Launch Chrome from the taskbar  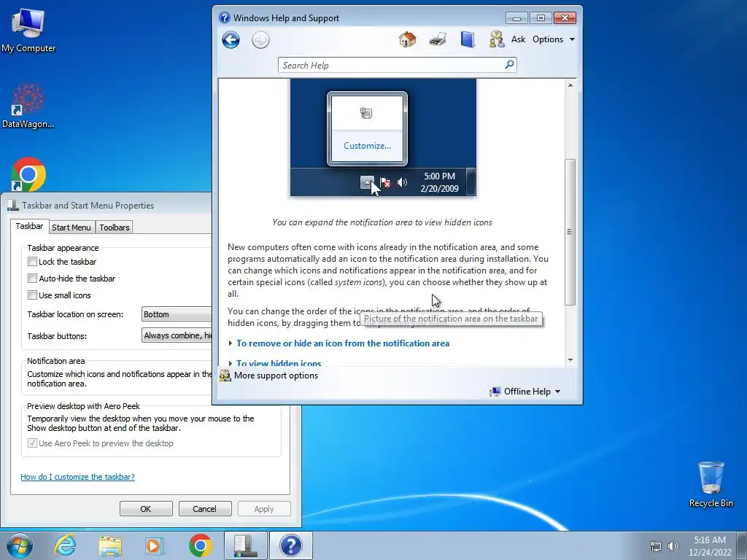coord(200,545)
